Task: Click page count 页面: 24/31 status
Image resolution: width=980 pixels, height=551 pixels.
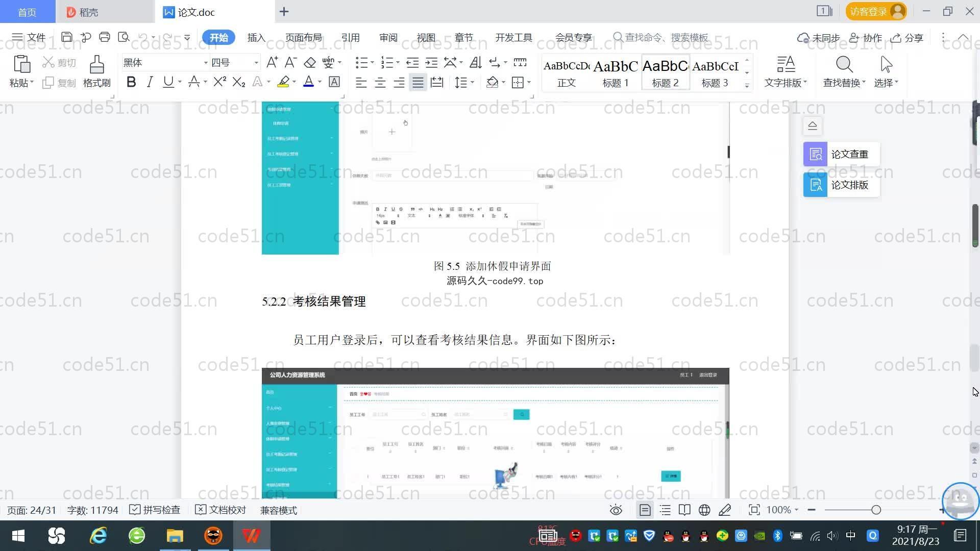Action: coord(32,510)
